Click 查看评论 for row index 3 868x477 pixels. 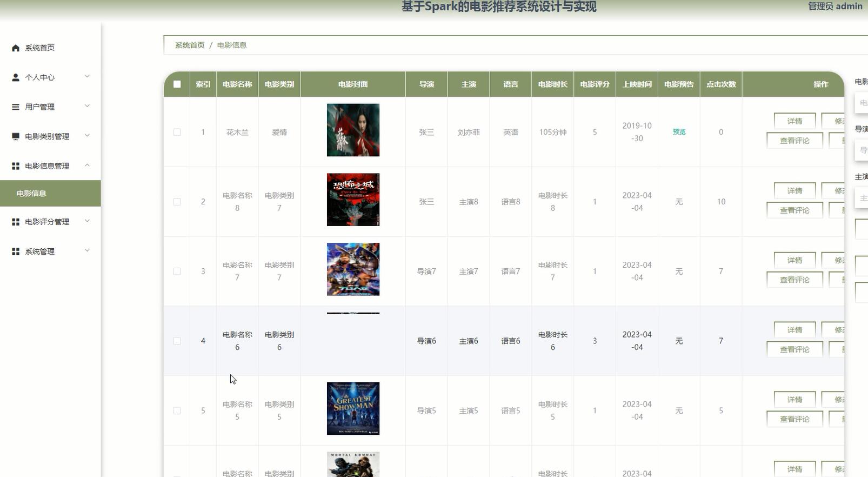(x=794, y=280)
